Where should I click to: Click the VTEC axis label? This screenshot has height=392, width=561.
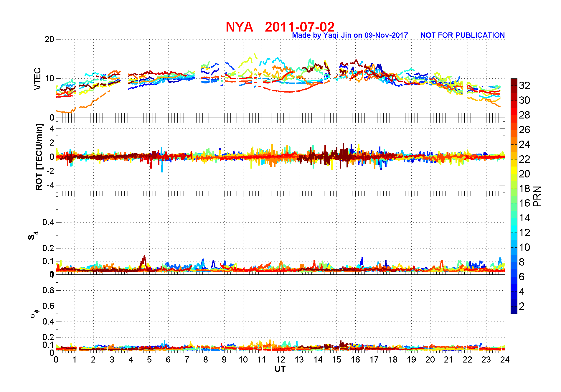coord(37,79)
